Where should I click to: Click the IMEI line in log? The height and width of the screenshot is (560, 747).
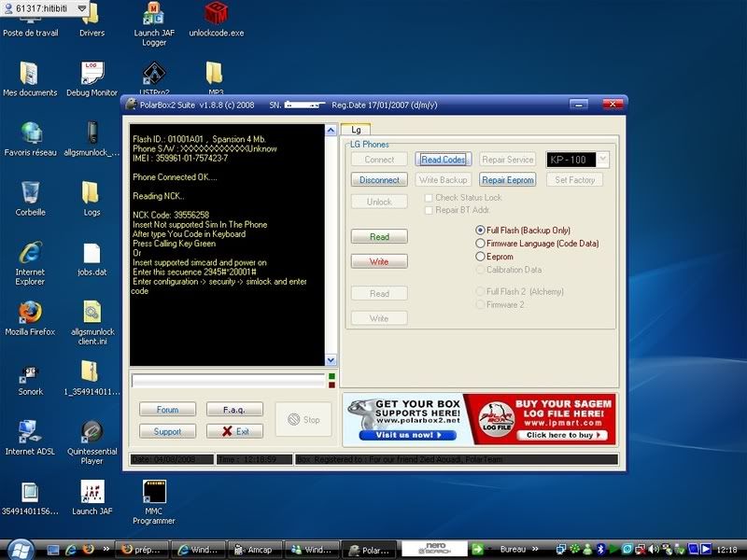click(180, 158)
